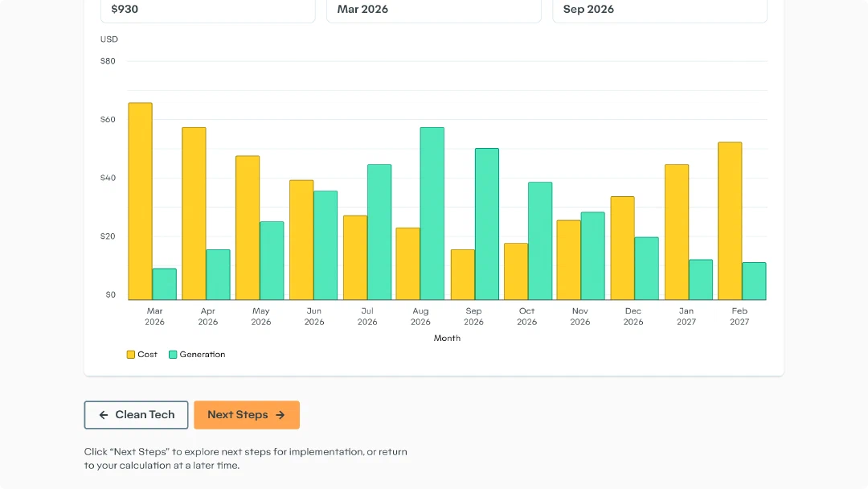Click the USD axis label

click(x=109, y=39)
